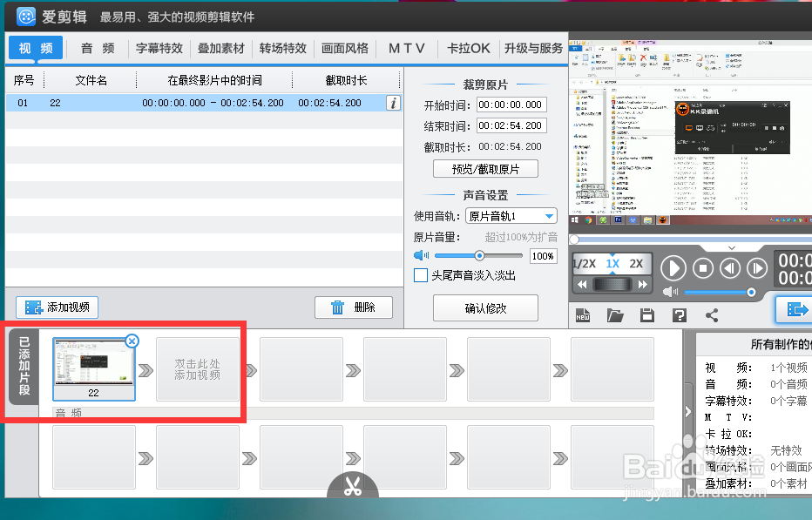Click the 预览/截取原片 button
Image resolution: width=812 pixels, height=520 pixels.
486,169
